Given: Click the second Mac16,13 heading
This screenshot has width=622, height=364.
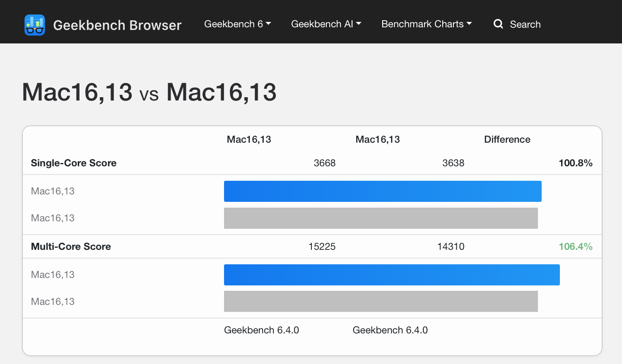Looking at the screenshot, I should pos(221,92).
